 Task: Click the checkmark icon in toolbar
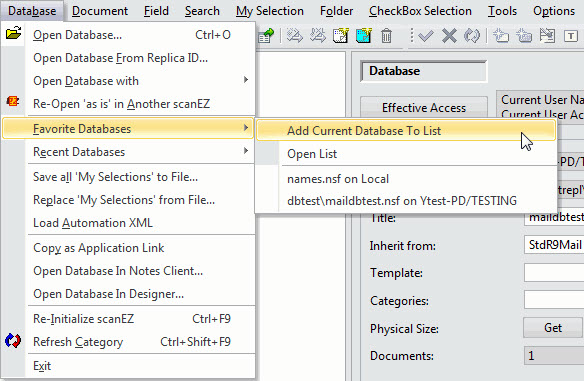[425, 36]
